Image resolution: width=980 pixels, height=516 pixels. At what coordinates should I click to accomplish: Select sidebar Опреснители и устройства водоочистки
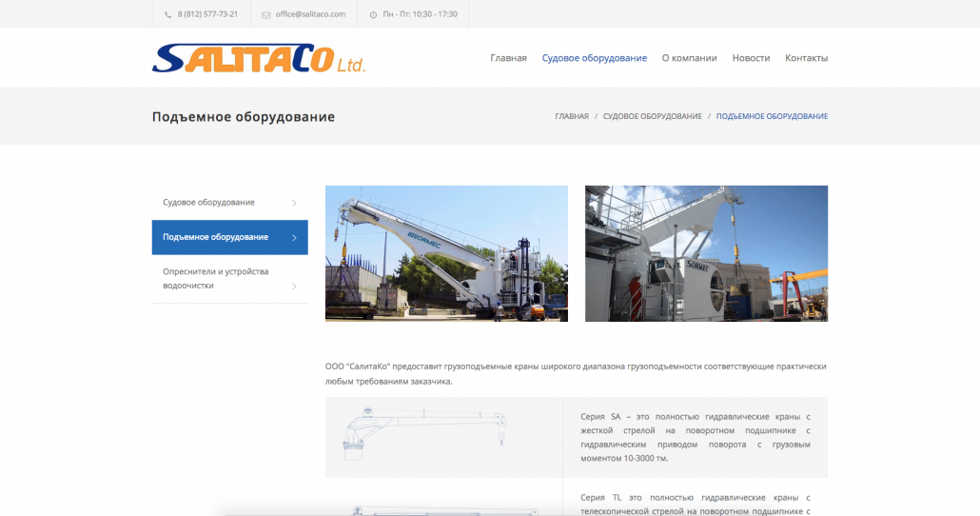tap(230, 279)
